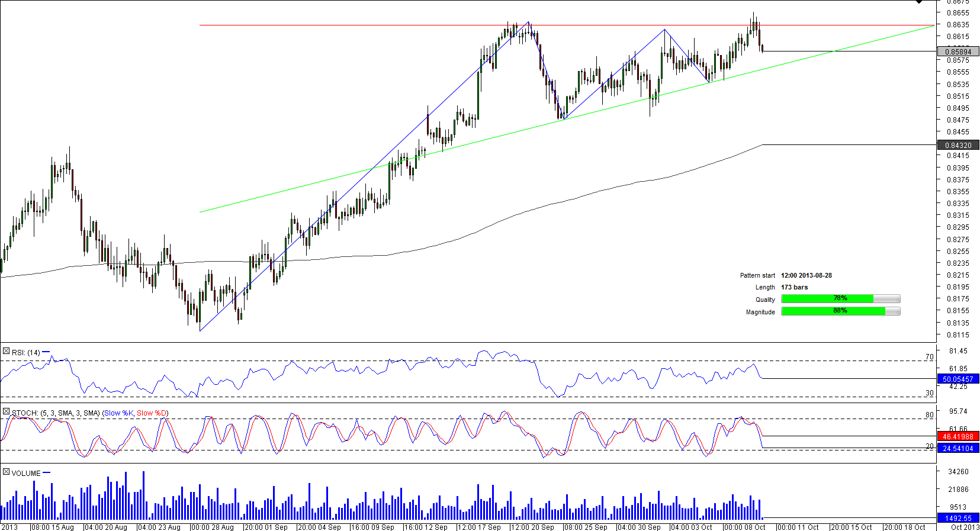The width and height of the screenshot is (980, 531).
Task: Click the Magnitude 88% progress bar
Action: tap(840, 311)
